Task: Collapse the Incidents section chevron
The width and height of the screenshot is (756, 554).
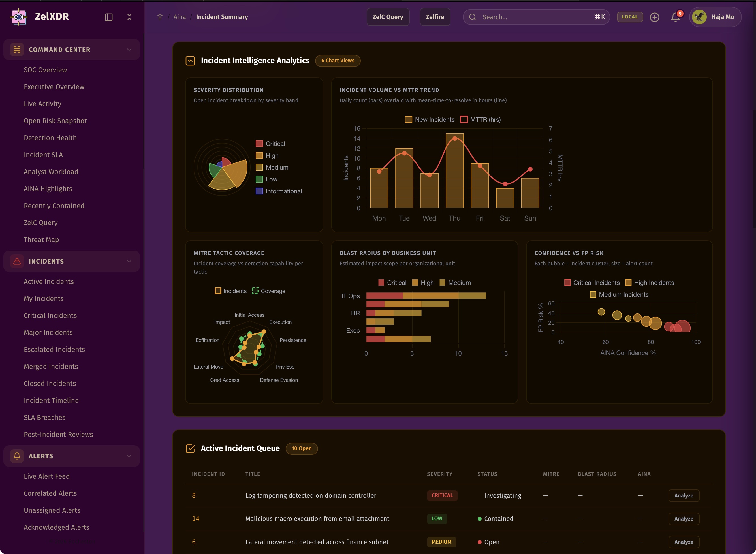Action: pos(129,261)
